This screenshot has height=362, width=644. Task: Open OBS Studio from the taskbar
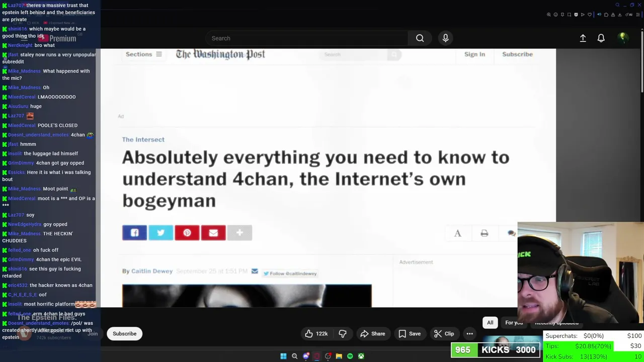[328, 356]
